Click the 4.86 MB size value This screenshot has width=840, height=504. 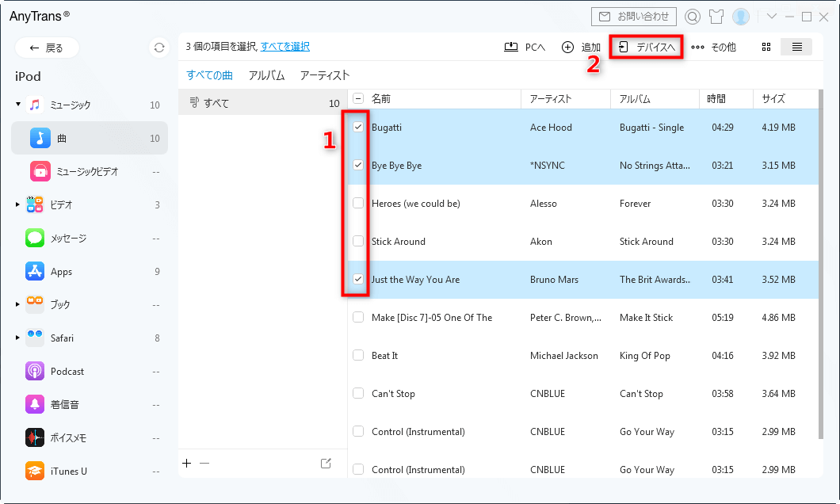pyautogui.click(x=778, y=317)
